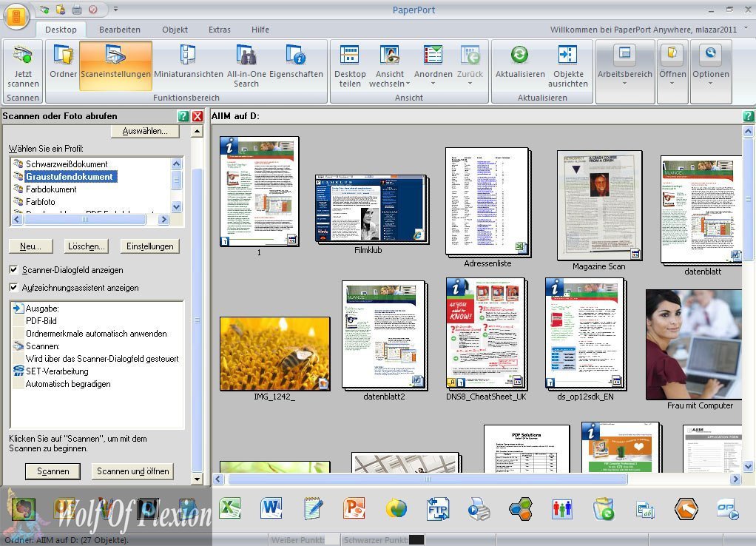Open the Objekt tab
Image resolution: width=756 pixels, height=546 pixels.
point(175,30)
